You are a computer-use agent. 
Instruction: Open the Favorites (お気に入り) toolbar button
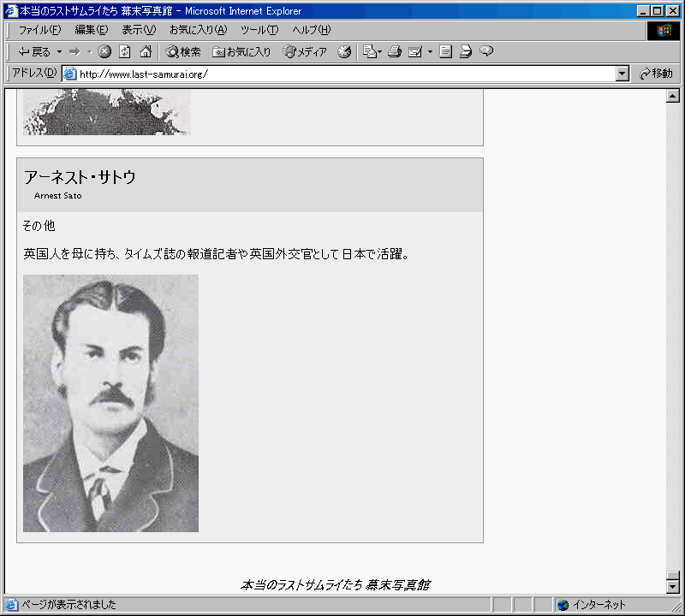point(241,52)
